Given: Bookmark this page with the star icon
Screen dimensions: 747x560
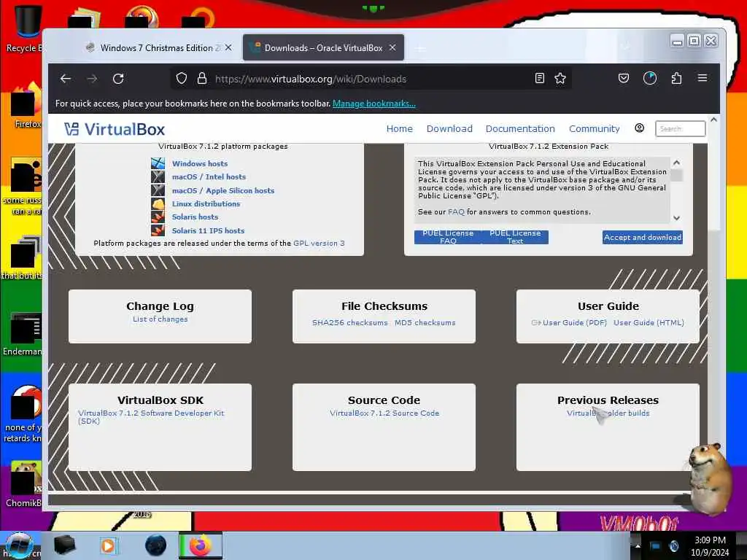Looking at the screenshot, I should 560,79.
